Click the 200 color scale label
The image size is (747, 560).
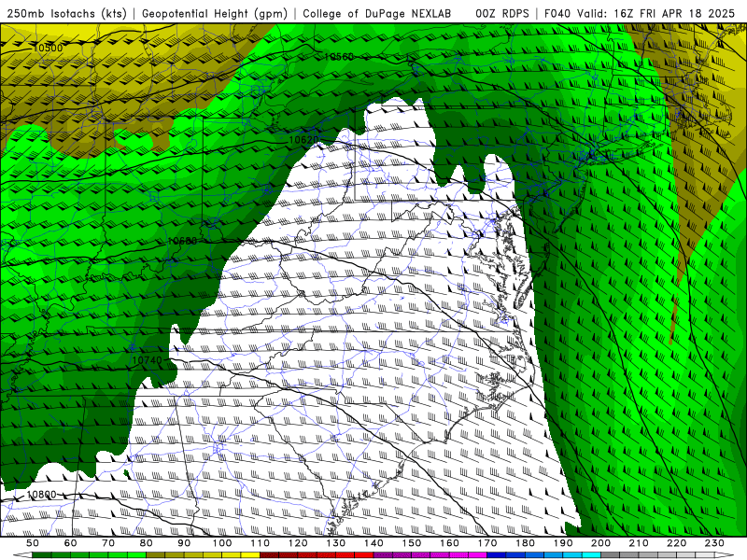pos(600,543)
